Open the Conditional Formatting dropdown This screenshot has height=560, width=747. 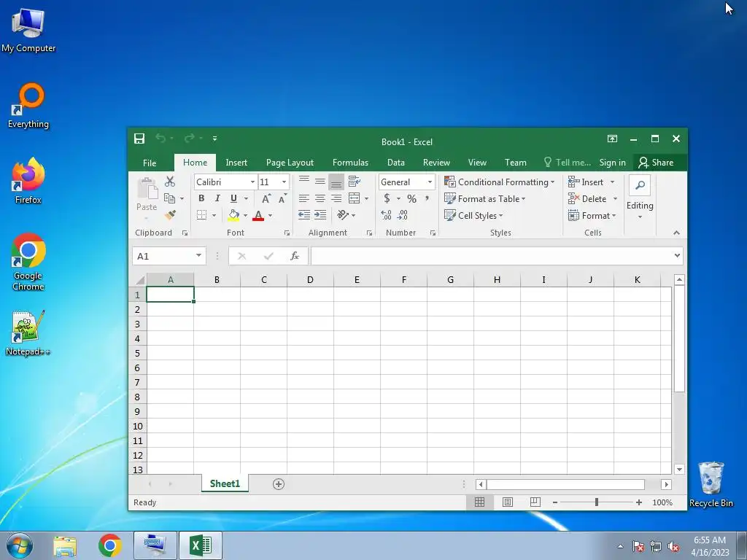point(499,182)
